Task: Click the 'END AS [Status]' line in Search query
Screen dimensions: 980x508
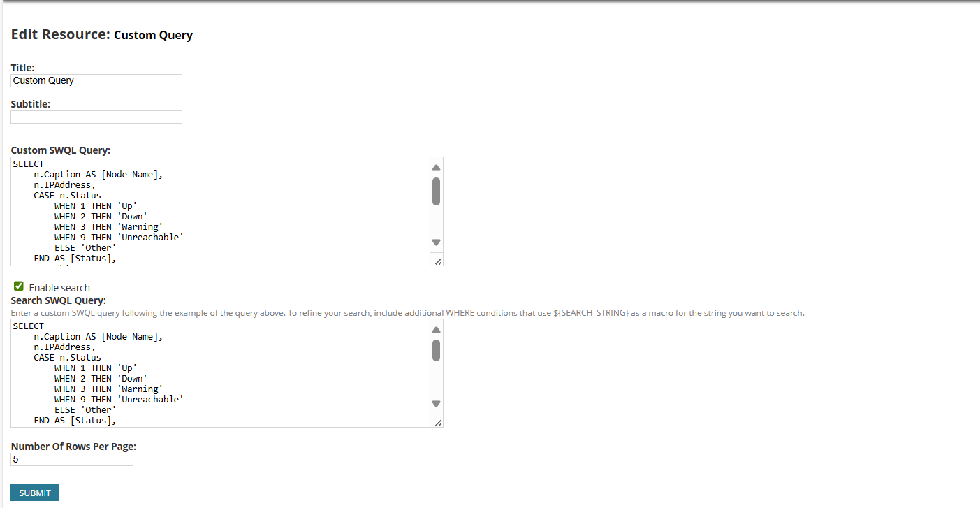Action: tap(75, 421)
